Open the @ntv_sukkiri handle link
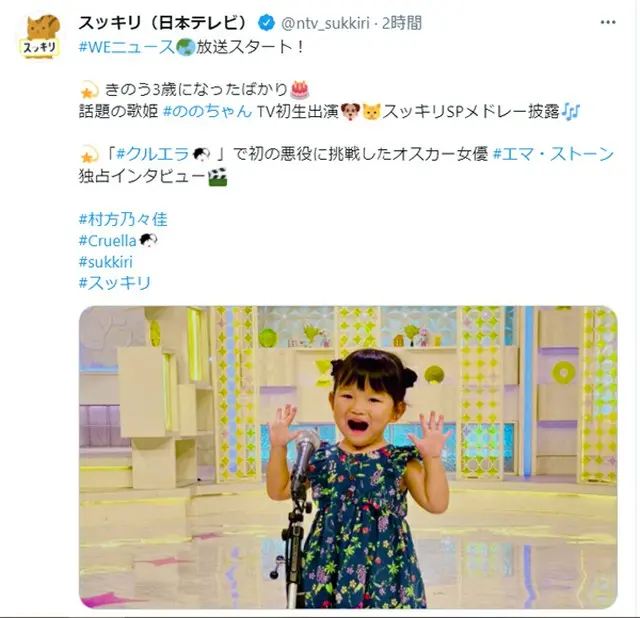 pyautogui.click(x=325, y=23)
